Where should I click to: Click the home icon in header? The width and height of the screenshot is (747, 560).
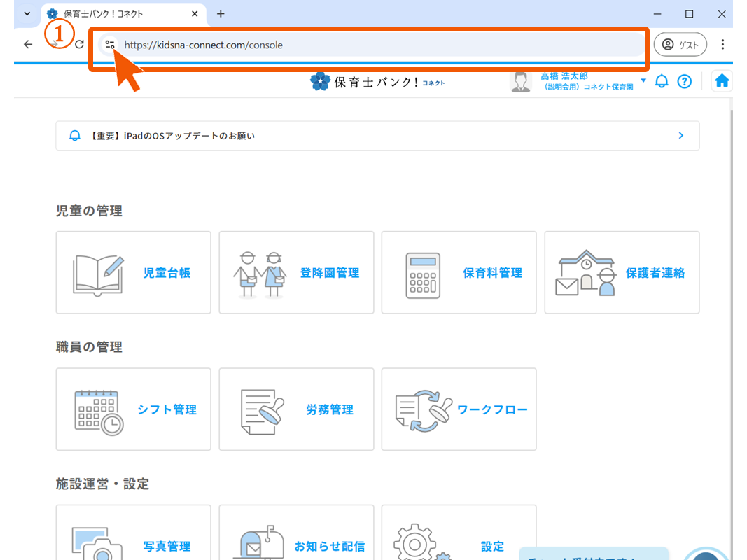pos(722,82)
